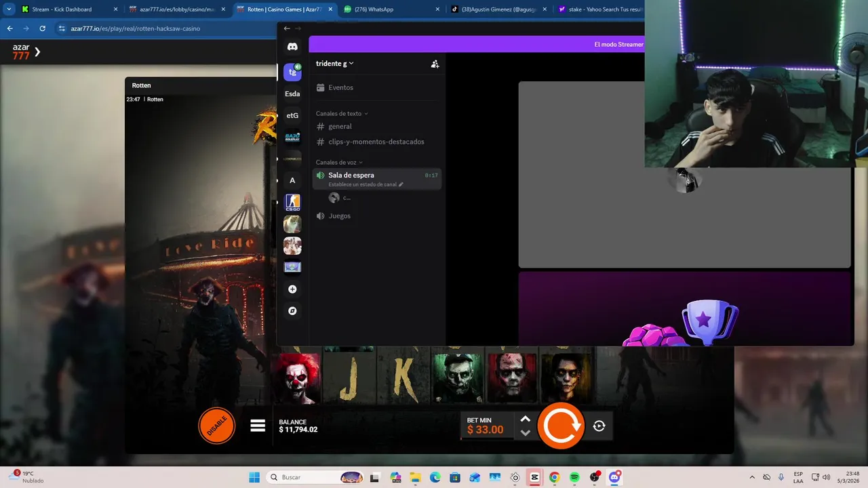Viewport: 868px width, 488px height.
Task: Open Task View on the taskbar
Action: [375, 477]
